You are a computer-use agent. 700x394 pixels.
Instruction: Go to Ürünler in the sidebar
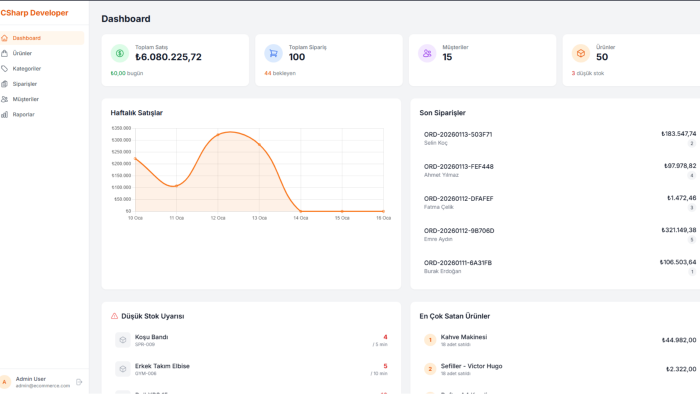pyautogui.click(x=42, y=53)
